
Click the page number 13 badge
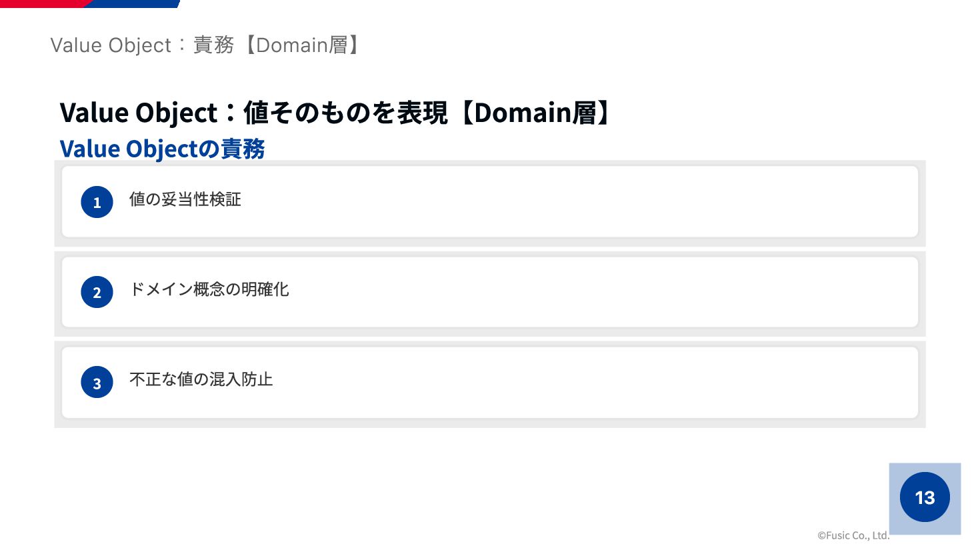(x=925, y=497)
